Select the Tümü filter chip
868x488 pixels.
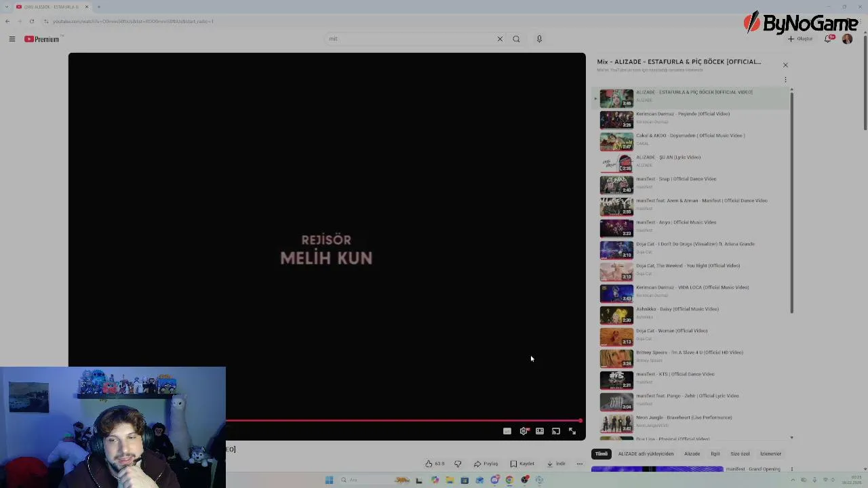pyautogui.click(x=601, y=454)
